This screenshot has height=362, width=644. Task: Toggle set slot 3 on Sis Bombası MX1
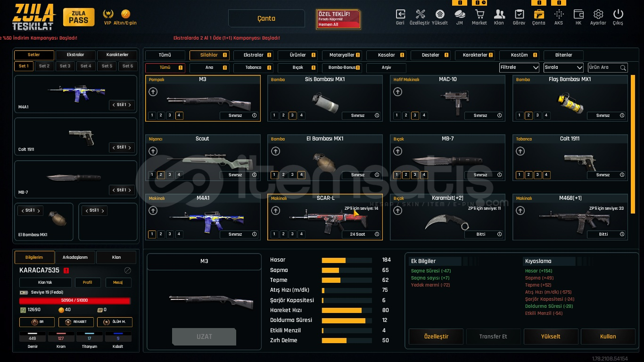[x=292, y=115]
